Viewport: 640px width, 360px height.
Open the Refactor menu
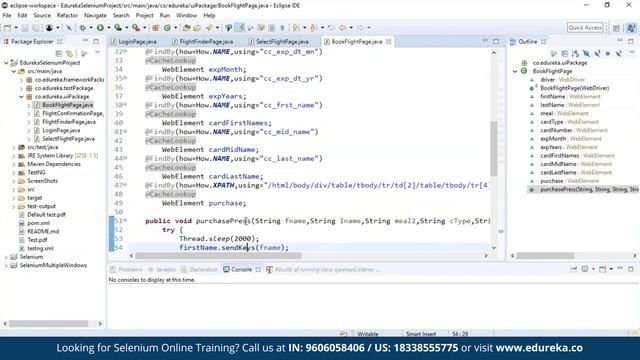pos(67,16)
